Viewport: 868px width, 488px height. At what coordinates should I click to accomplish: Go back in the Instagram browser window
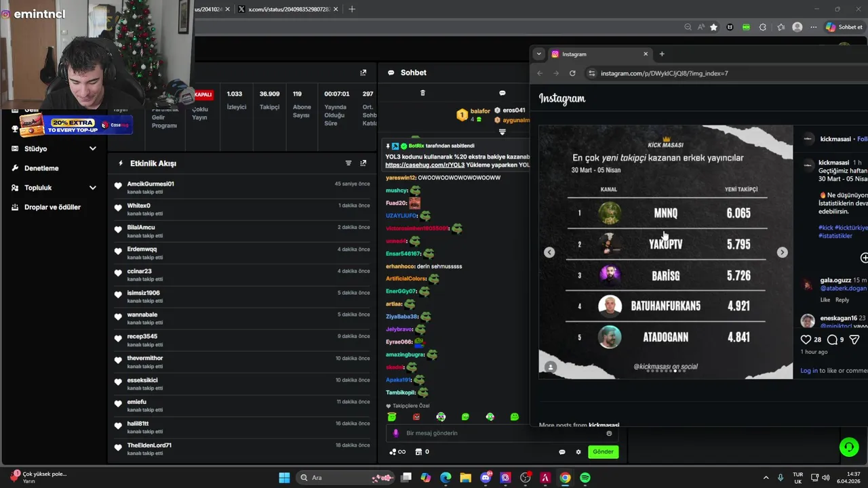coord(540,73)
